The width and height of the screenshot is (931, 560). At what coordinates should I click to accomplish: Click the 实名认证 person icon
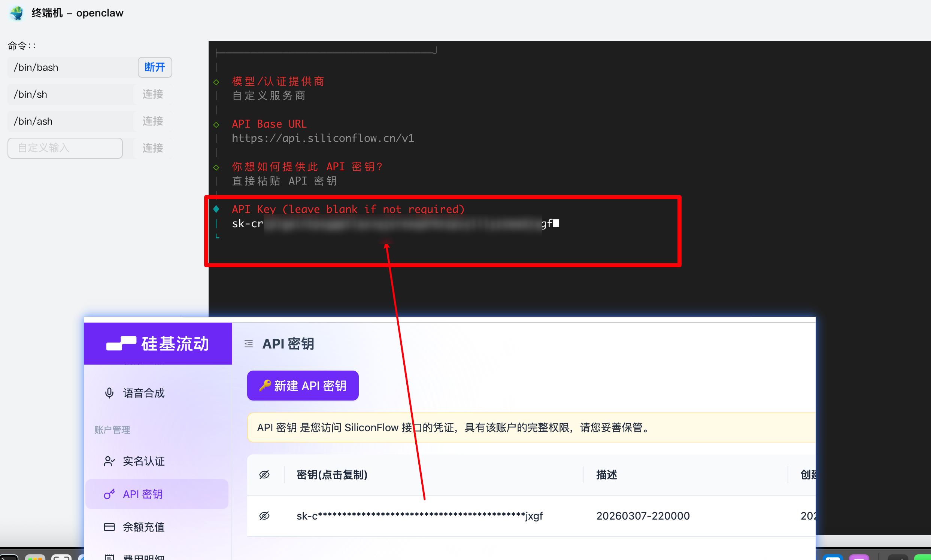pyautogui.click(x=109, y=461)
